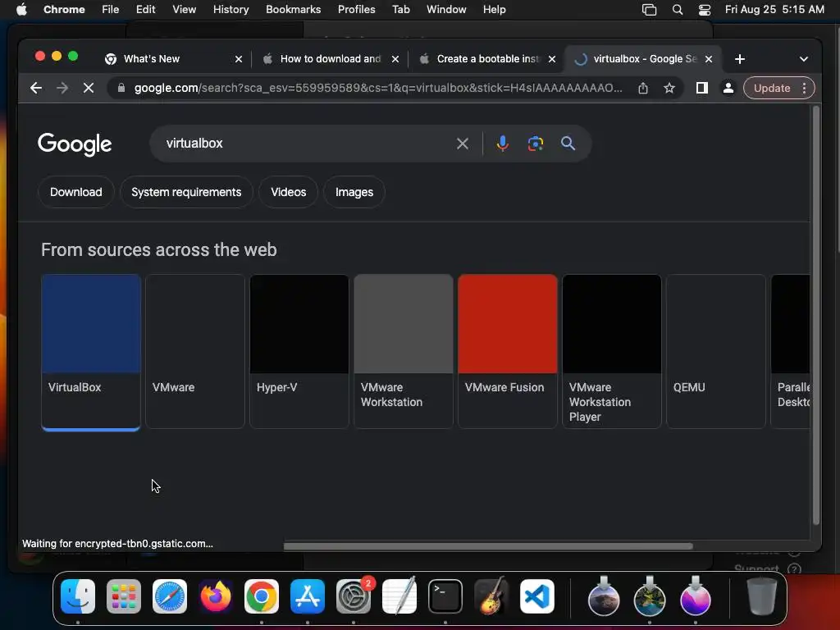Open Terminal from the Dock
Viewport: 840px width, 630px height.
pyautogui.click(x=445, y=596)
